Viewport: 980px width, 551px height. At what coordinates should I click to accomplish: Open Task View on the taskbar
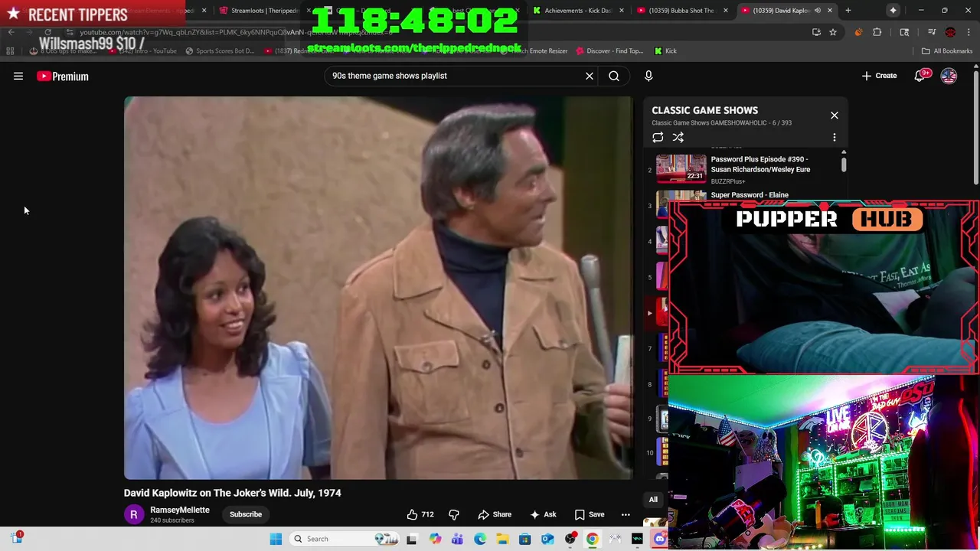(x=411, y=539)
